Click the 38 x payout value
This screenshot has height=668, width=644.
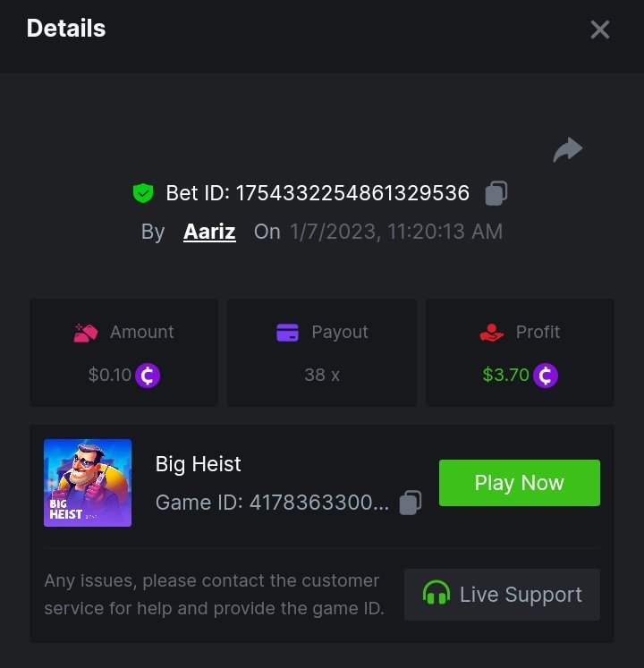(322, 375)
